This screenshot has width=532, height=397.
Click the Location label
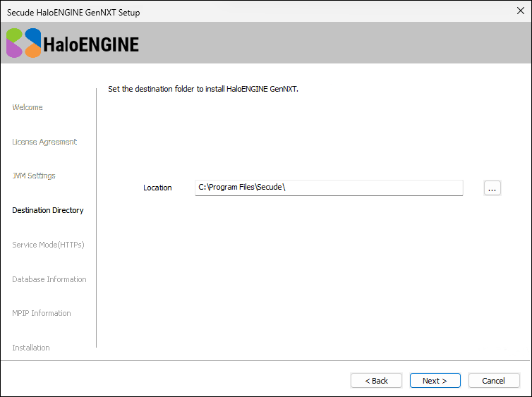click(x=157, y=188)
